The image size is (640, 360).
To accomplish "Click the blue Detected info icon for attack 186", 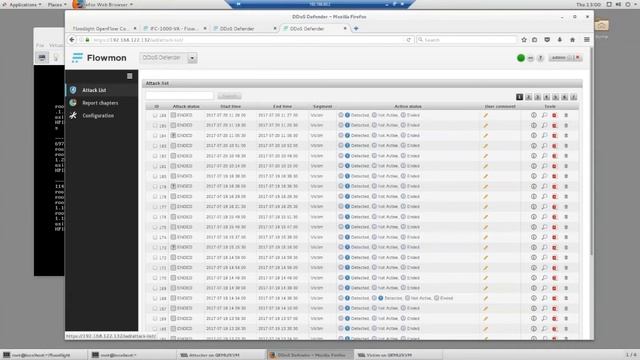I will coord(347,115).
